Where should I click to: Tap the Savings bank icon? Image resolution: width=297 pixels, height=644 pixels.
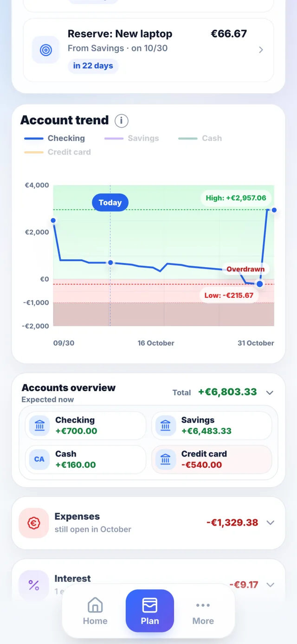(166, 425)
